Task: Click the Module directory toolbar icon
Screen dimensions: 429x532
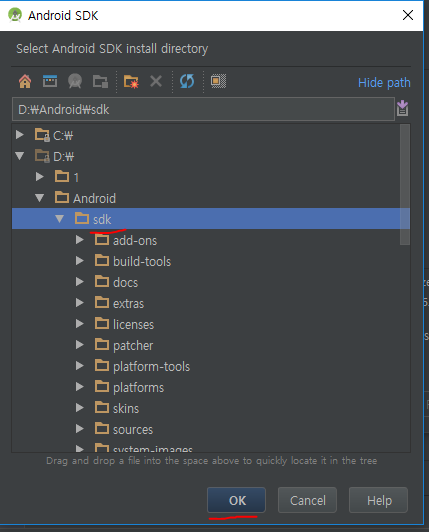Action: point(100,81)
